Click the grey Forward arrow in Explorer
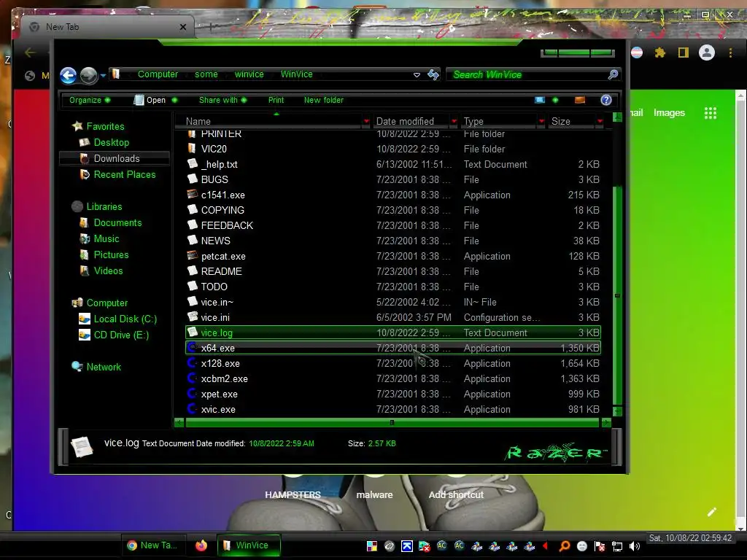Image resolution: width=747 pixels, height=560 pixels. (x=88, y=75)
